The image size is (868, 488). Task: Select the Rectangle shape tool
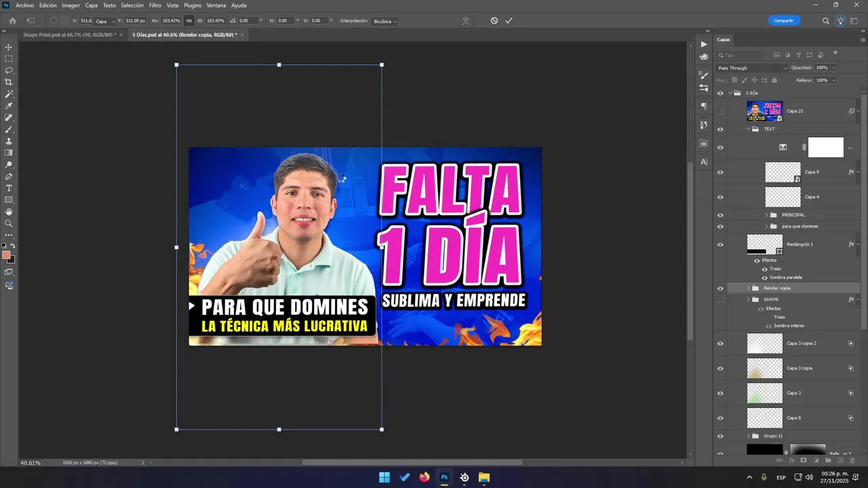tap(9, 200)
